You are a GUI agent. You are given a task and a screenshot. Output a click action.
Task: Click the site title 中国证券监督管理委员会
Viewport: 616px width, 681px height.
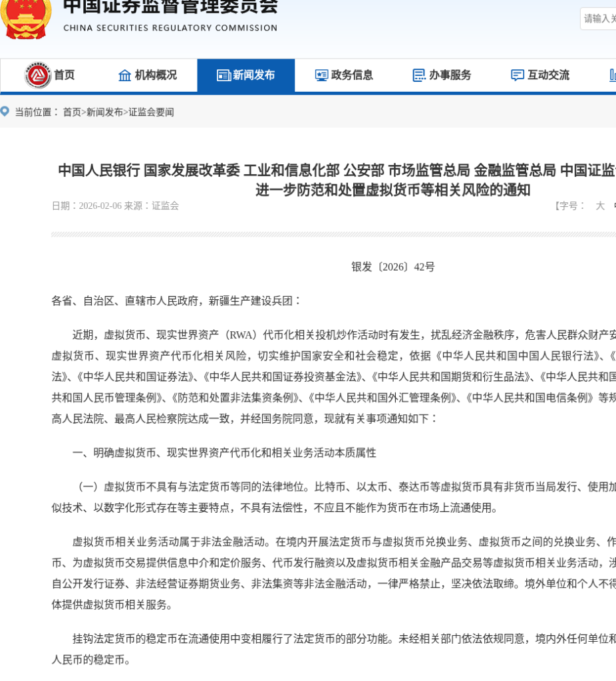(x=170, y=7)
